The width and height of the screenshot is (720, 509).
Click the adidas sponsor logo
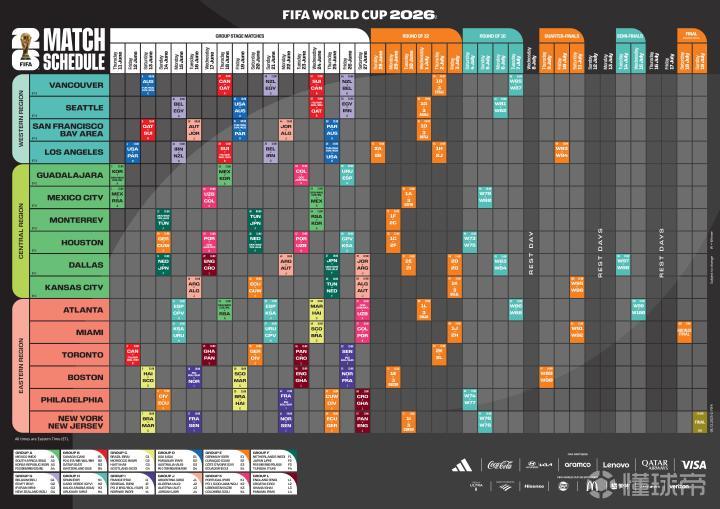461,464
